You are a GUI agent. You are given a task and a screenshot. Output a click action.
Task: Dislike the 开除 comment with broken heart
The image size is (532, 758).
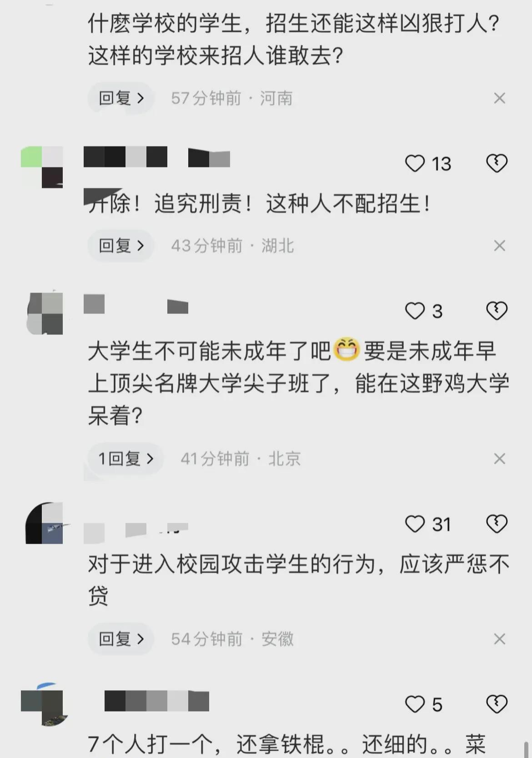point(497,163)
